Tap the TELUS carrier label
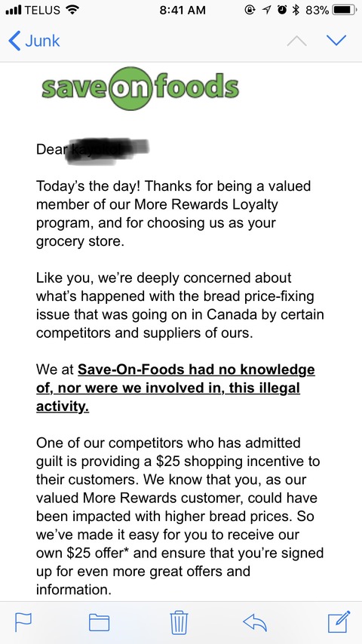Screen dimensions: 362x644 (44, 10)
